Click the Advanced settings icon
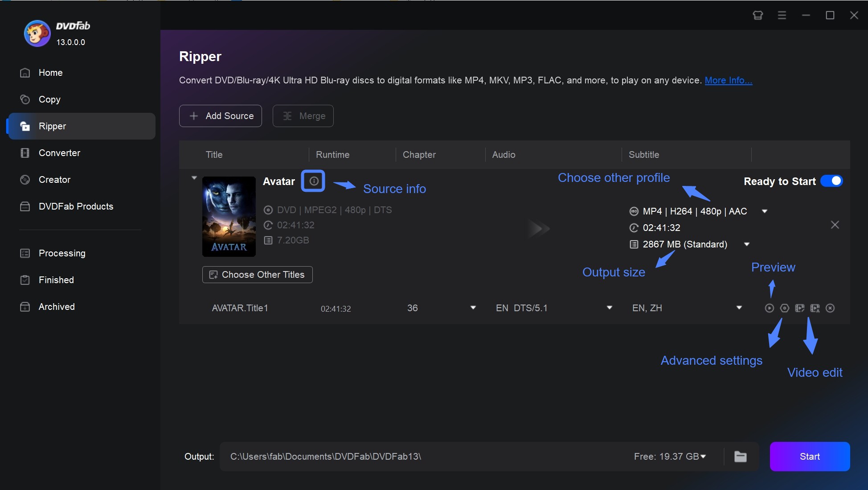Image resolution: width=868 pixels, height=490 pixels. tap(785, 308)
